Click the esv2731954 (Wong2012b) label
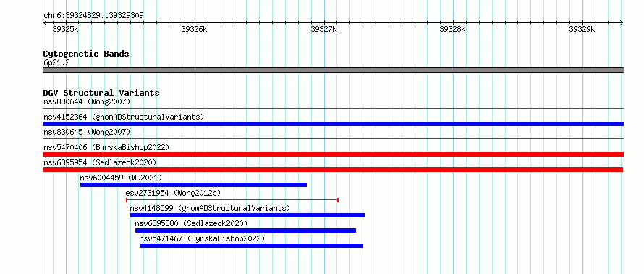 pos(174,193)
